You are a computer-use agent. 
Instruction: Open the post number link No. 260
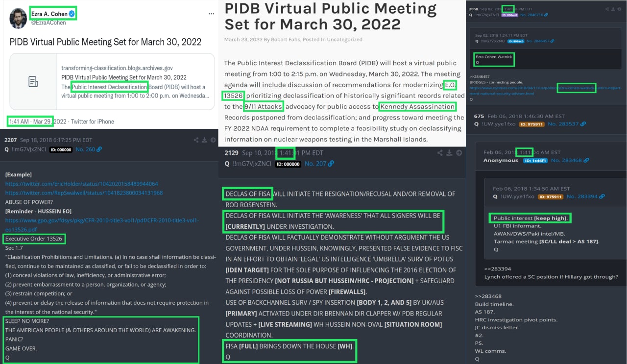[x=85, y=149]
